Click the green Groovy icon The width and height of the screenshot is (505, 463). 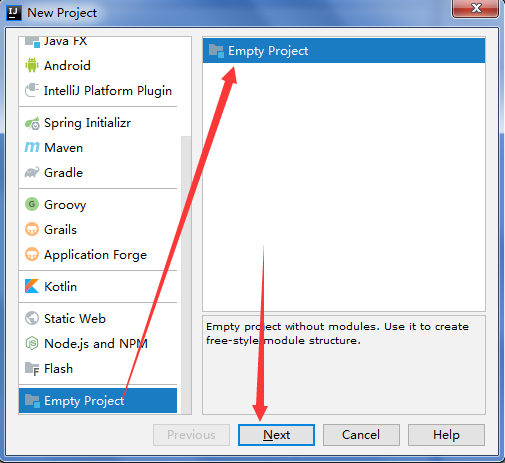point(32,204)
